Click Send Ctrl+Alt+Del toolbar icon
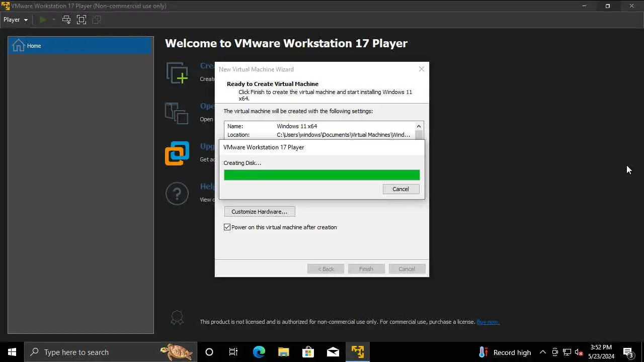 (66, 20)
